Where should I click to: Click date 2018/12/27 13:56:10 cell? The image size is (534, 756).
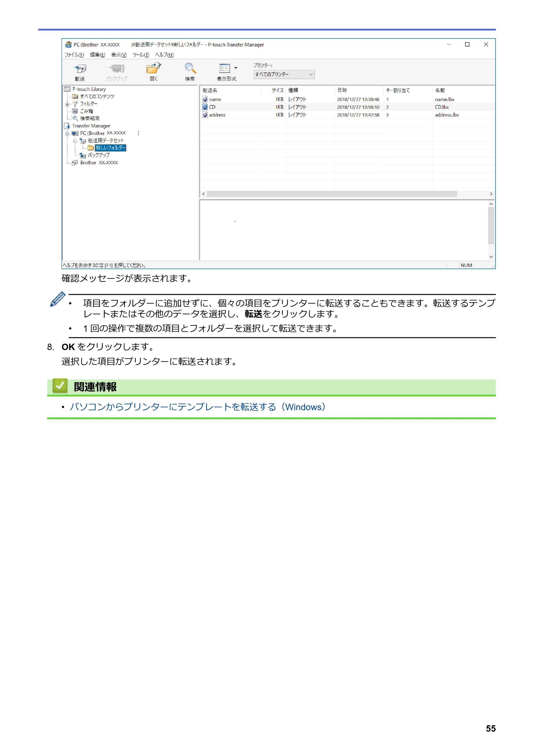point(358,107)
